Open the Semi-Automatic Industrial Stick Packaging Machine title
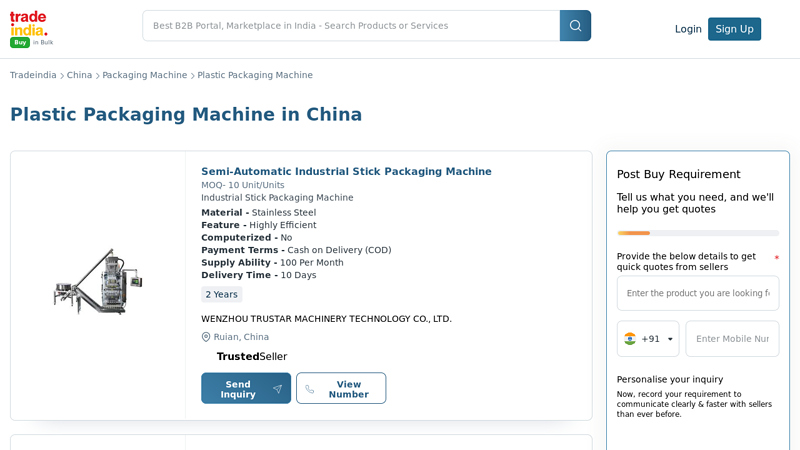The image size is (800, 450). [x=346, y=171]
